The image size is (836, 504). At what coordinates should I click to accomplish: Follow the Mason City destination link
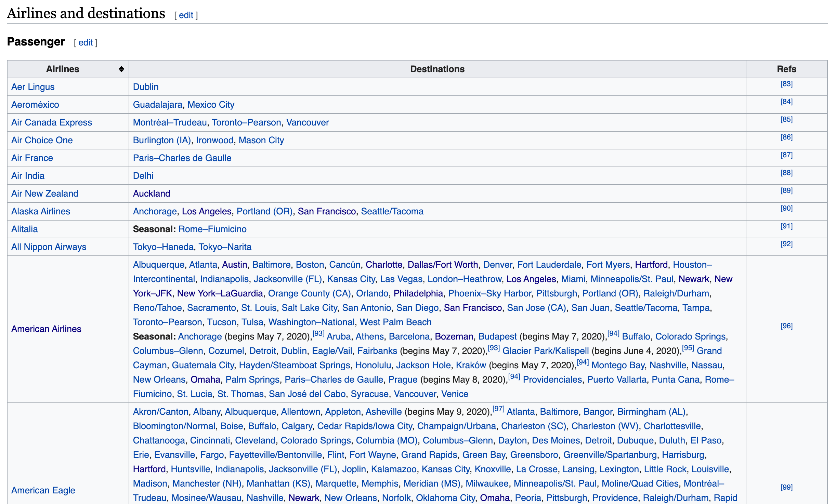coord(261,140)
